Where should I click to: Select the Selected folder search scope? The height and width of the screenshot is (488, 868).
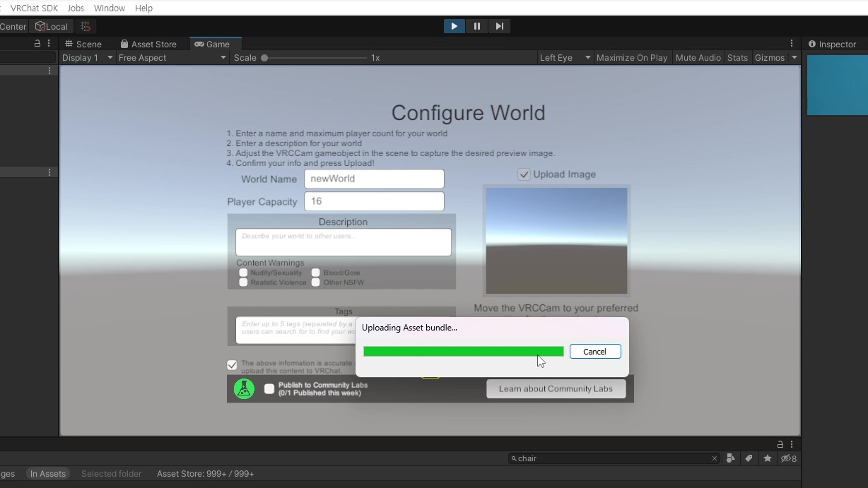(x=111, y=474)
